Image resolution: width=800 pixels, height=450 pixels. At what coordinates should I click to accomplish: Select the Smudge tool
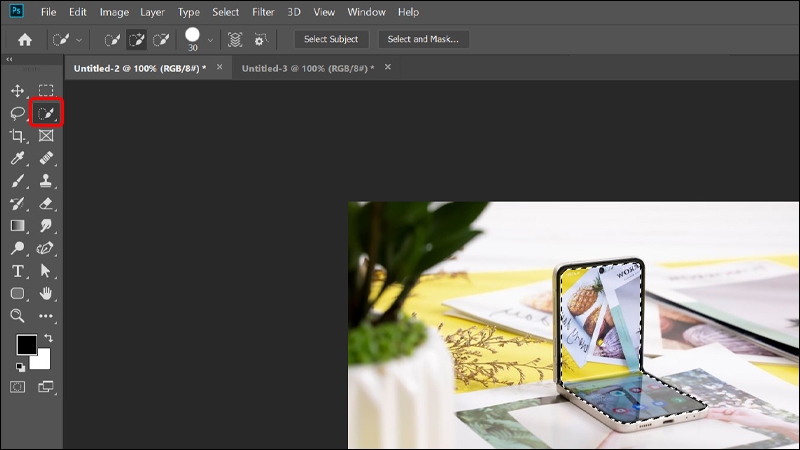point(46,226)
